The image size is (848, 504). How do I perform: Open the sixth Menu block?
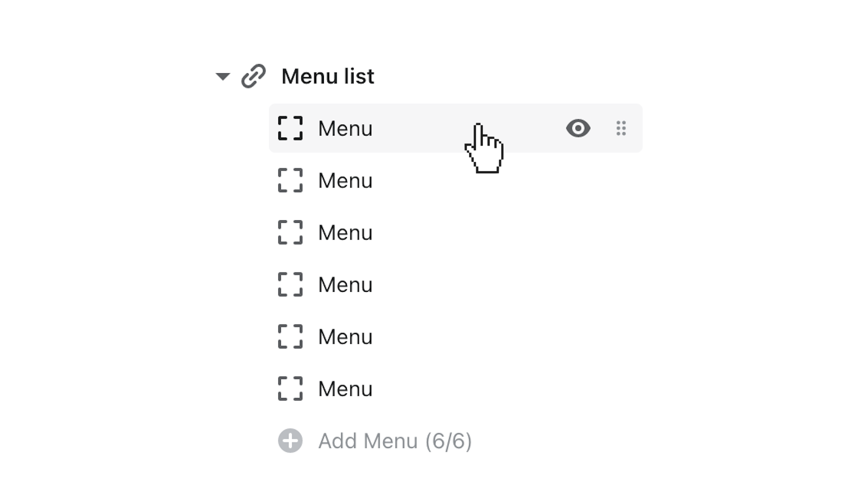(x=345, y=389)
